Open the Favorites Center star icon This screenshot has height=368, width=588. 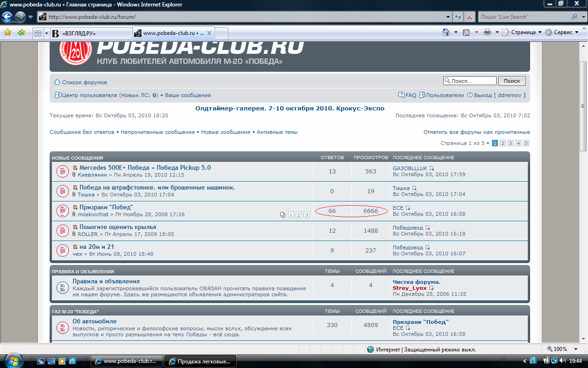(8, 33)
